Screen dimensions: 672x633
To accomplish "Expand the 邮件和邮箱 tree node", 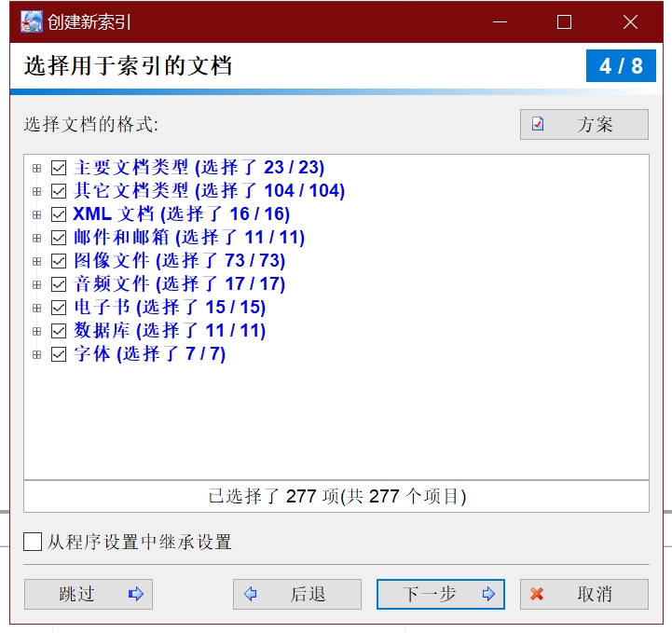I will point(37,238).
